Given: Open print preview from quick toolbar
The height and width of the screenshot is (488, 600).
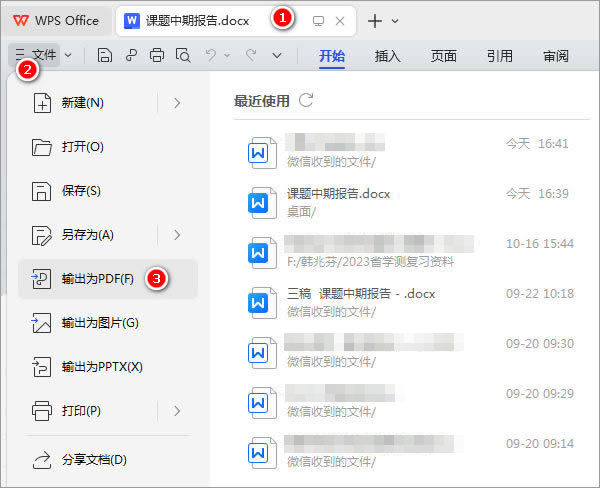Looking at the screenshot, I should (x=182, y=56).
